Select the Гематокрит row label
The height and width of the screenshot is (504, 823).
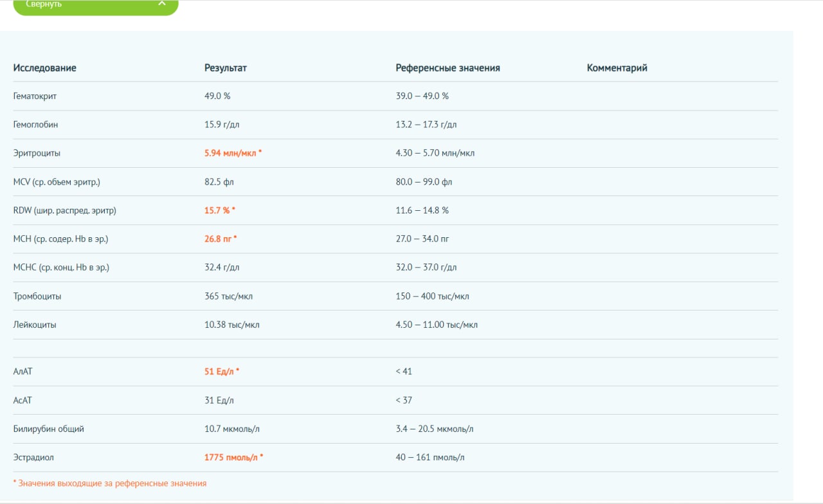[x=35, y=96]
